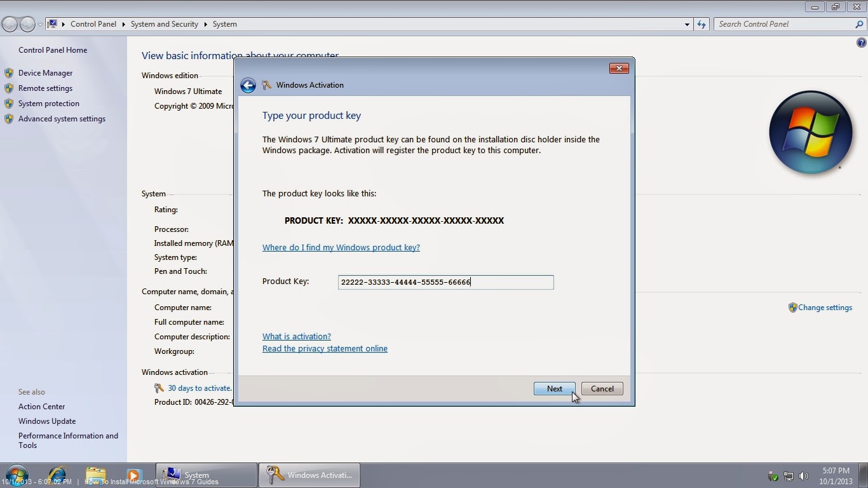Screen dimensions: 868x488
Task: Open the network tray icon
Action: [x=789, y=476]
